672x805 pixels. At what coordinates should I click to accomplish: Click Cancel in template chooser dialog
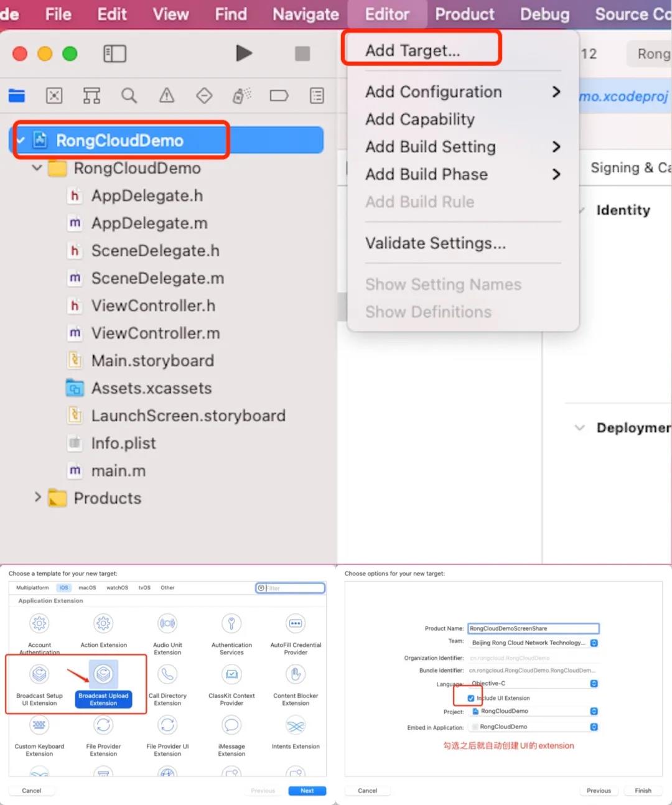[x=32, y=791]
